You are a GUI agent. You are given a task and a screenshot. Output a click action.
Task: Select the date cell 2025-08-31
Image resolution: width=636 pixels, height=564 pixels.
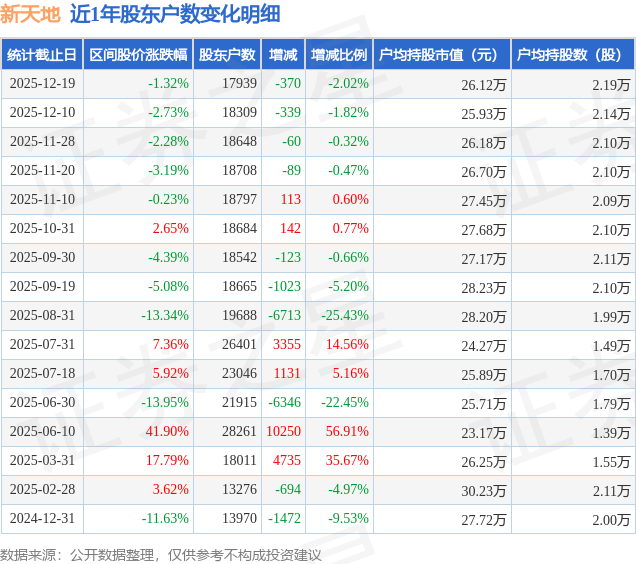coord(43,316)
